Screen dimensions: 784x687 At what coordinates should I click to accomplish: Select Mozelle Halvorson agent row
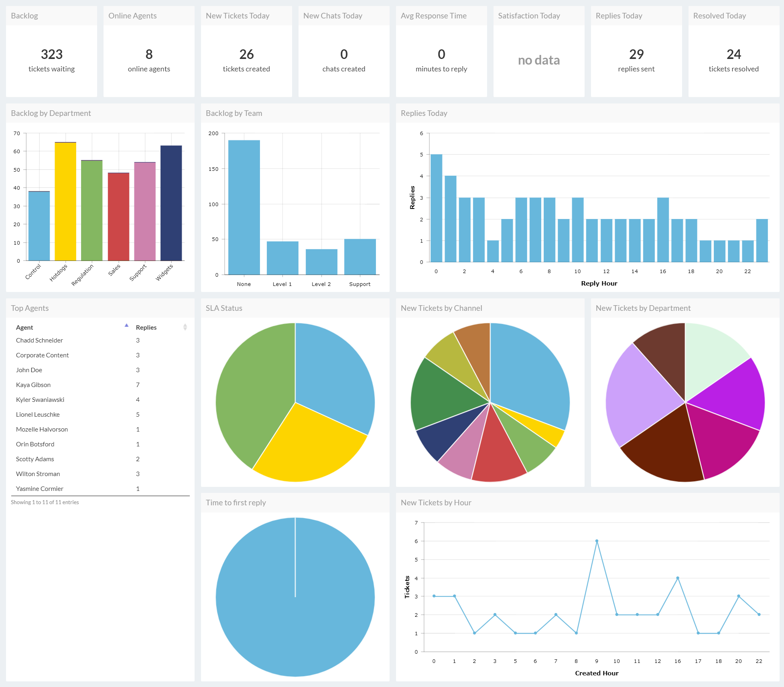[x=100, y=429]
